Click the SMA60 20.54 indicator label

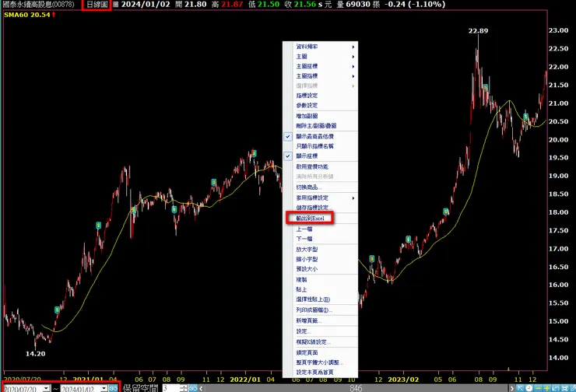26,15
